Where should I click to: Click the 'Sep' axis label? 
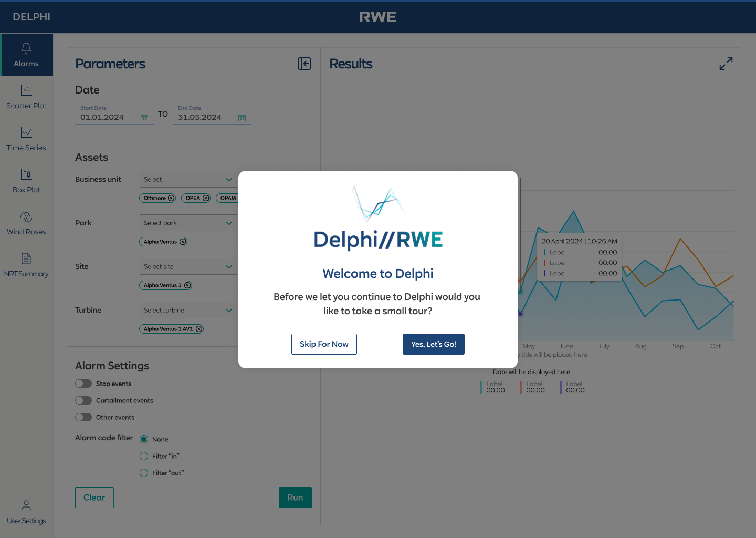coord(678,346)
